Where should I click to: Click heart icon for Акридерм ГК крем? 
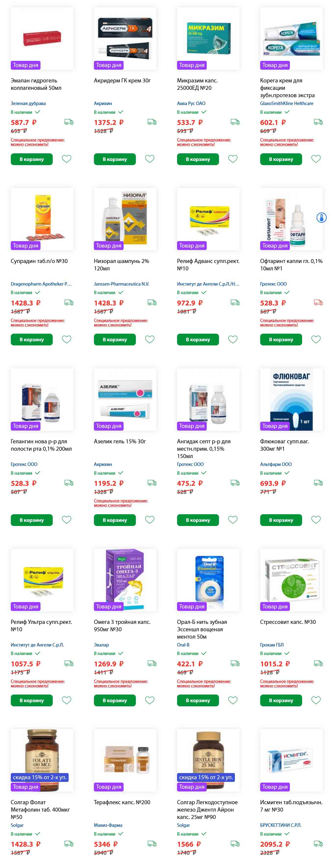[150, 159]
